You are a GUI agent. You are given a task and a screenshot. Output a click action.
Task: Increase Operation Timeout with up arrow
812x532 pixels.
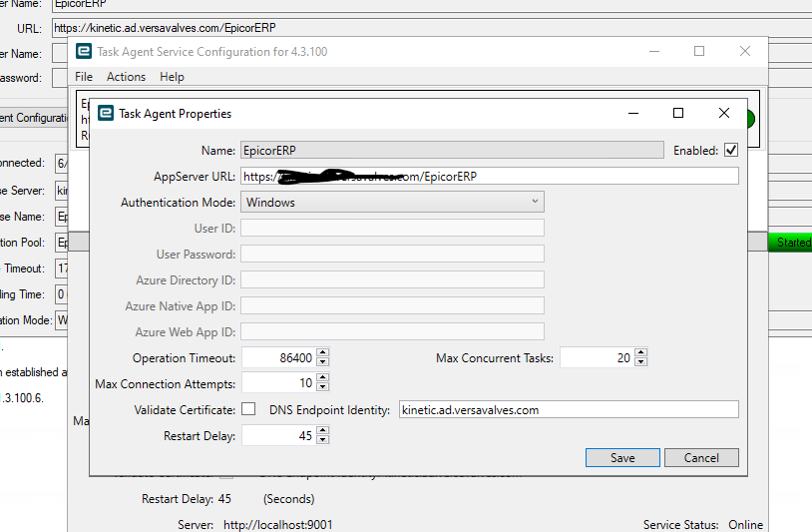tap(322, 352)
